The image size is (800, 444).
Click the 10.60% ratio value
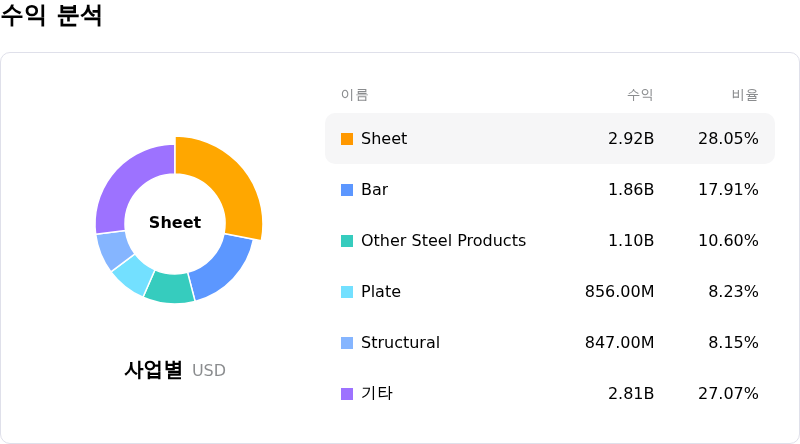tap(728, 240)
